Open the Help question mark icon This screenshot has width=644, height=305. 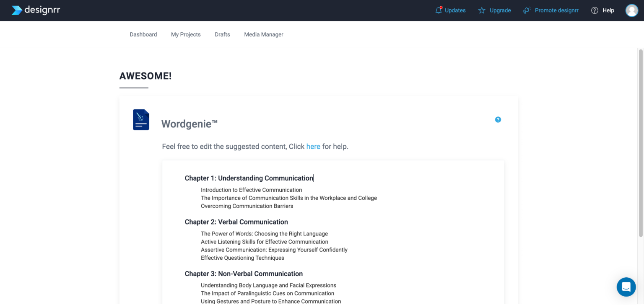tap(595, 10)
